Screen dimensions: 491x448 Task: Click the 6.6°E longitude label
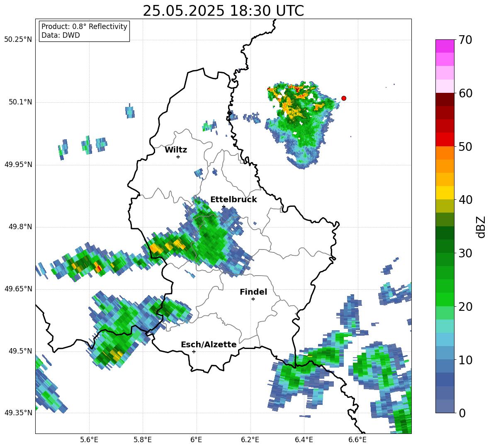coord(357,440)
